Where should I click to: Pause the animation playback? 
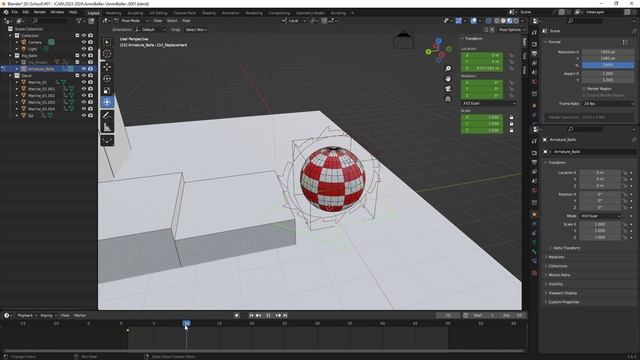click(x=268, y=315)
